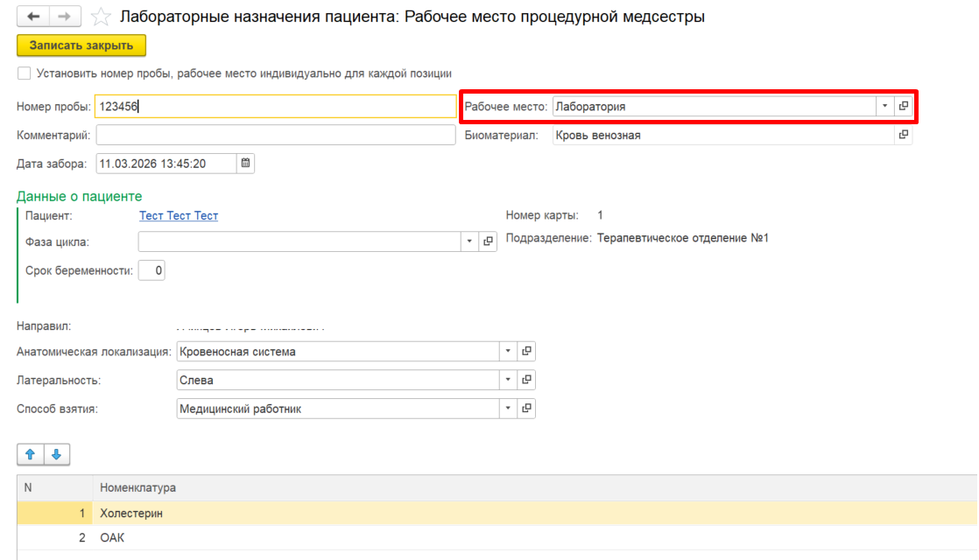979x560 pixels.
Task: Open Латеральность record via open icon
Action: tap(526, 381)
